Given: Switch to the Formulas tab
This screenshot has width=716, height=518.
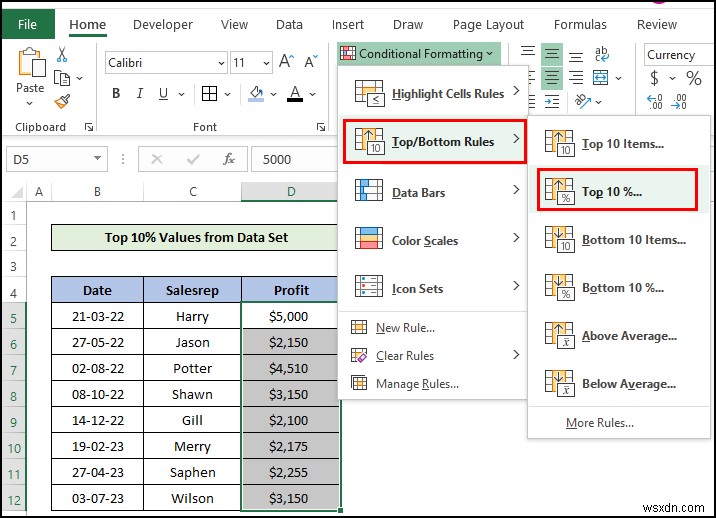Looking at the screenshot, I should (580, 25).
